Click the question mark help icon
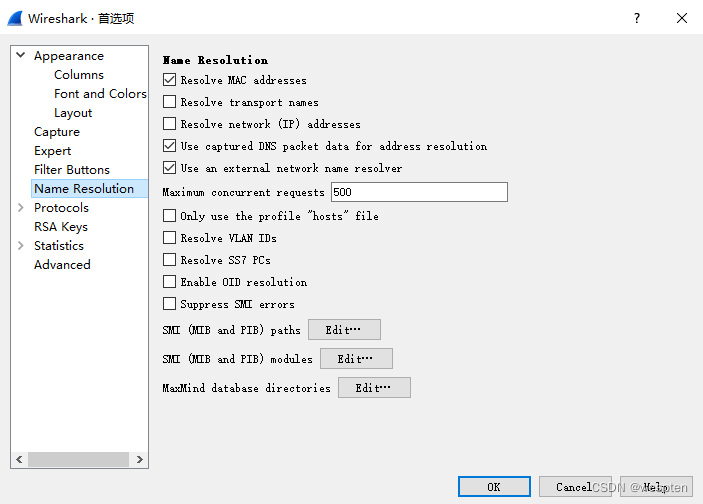Image resolution: width=703 pixels, height=504 pixels. (637, 18)
